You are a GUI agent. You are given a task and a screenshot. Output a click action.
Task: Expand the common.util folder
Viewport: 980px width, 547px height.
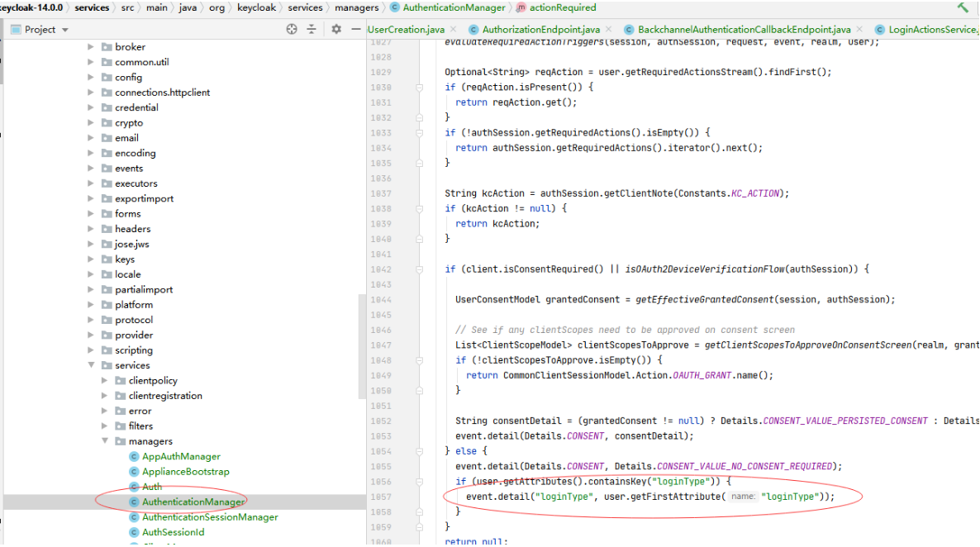(x=91, y=62)
